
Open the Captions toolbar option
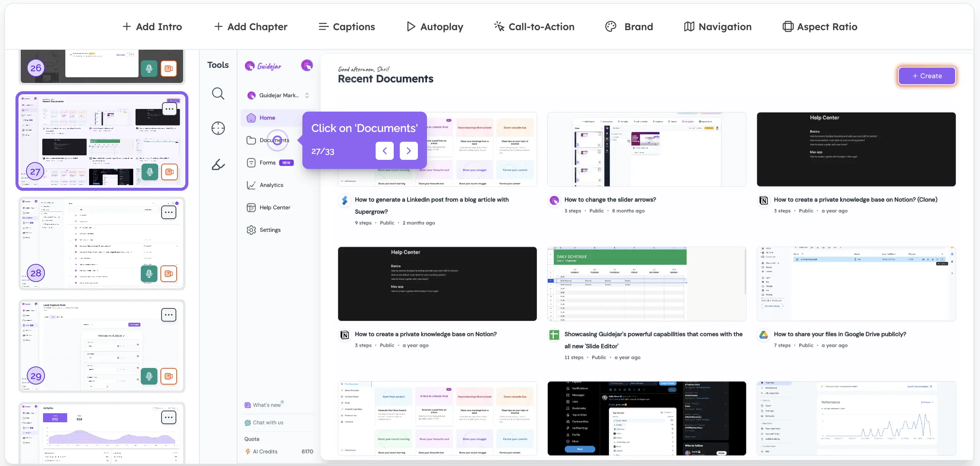[x=347, y=27]
